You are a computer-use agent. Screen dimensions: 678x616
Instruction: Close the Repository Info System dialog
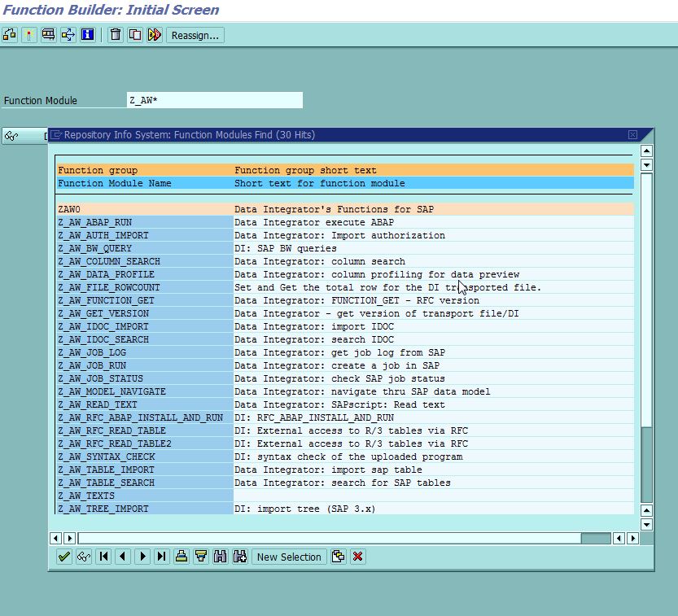coord(632,135)
